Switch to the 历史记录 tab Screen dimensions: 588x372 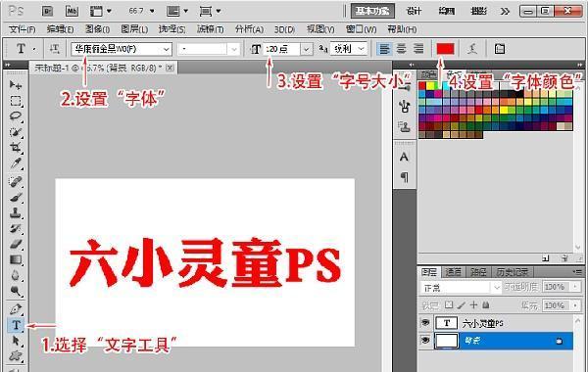513,272
